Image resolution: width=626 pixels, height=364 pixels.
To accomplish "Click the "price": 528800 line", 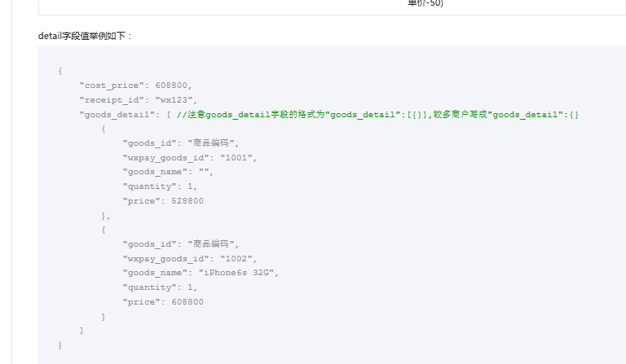I will tap(163, 201).
